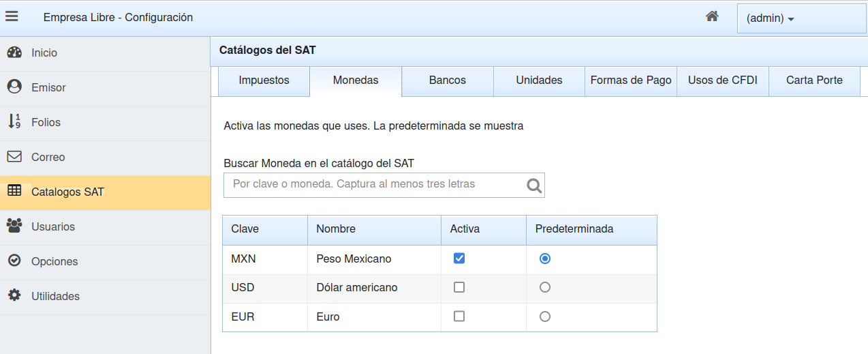Viewport: 868px width, 354px height.
Task: Open the Formas de Pago tab
Action: pyautogui.click(x=631, y=80)
